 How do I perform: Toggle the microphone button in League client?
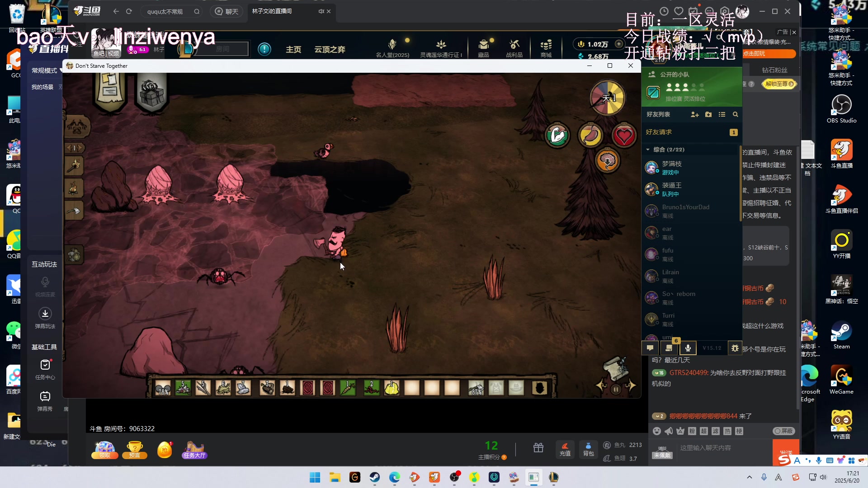(x=688, y=348)
